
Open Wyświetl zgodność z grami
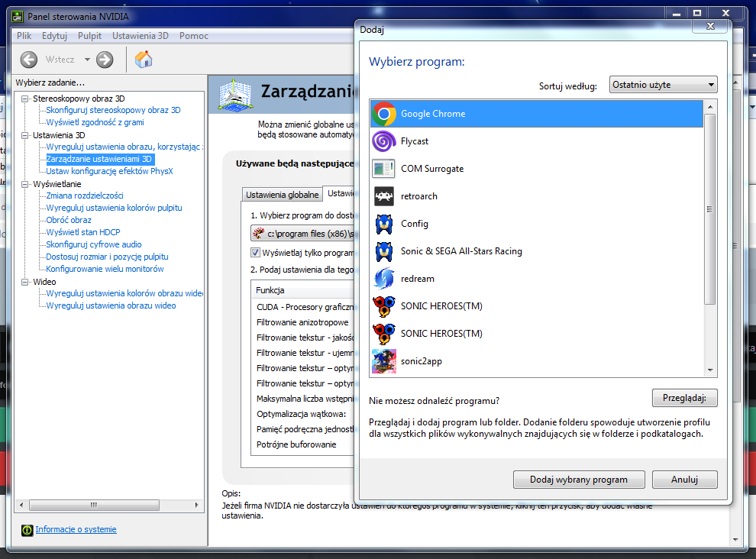click(x=95, y=122)
